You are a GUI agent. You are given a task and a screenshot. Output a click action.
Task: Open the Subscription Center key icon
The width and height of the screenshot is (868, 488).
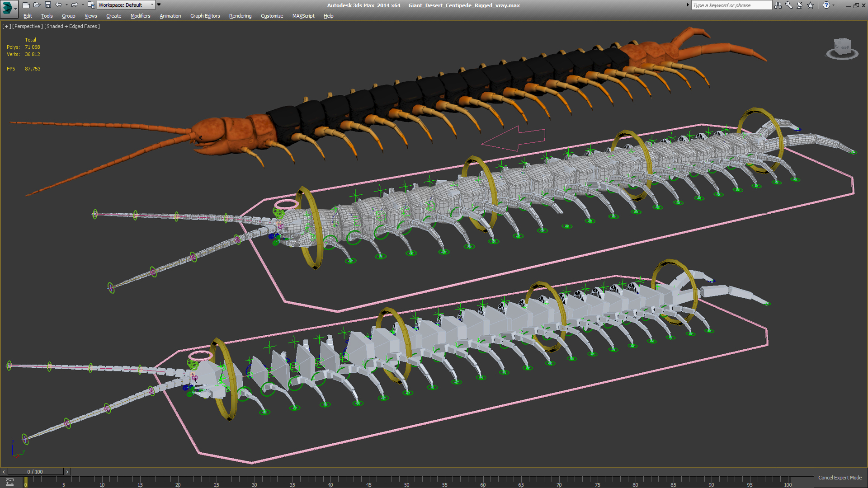(x=788, y=5)
